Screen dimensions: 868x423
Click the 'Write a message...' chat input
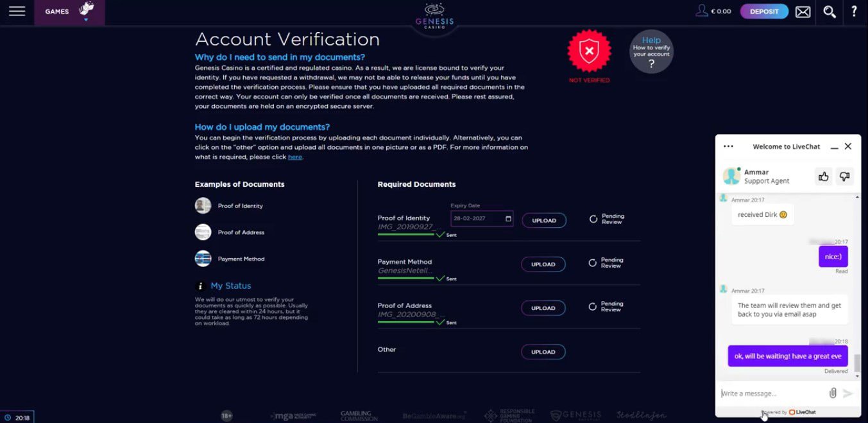pyautogui.click(x=771, y=393)
